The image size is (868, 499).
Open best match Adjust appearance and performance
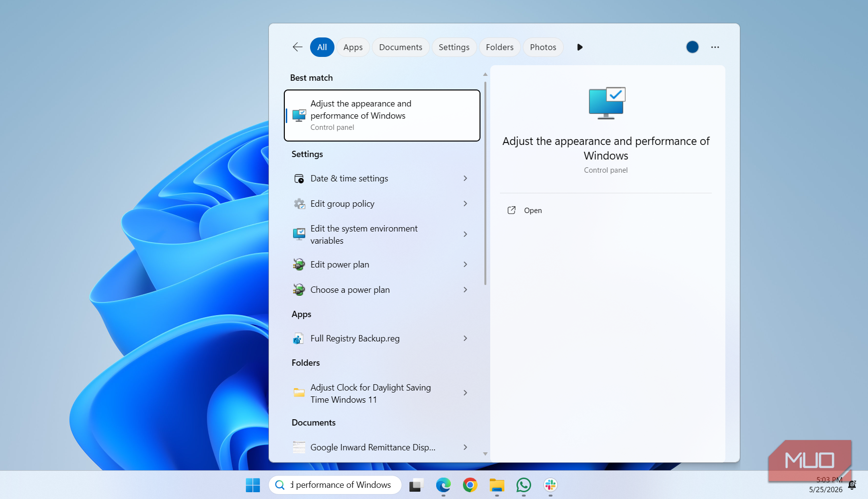pyautogui.click(x=382, y=115)
